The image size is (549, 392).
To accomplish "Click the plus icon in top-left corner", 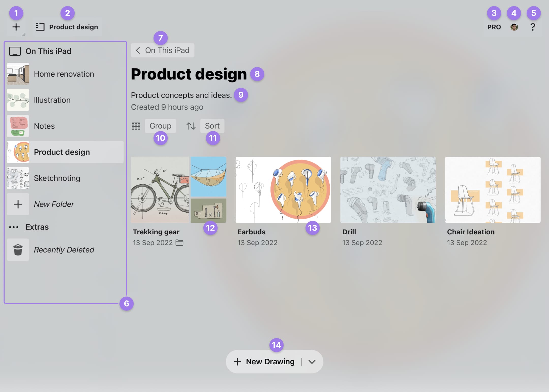I will coord(16,27).
